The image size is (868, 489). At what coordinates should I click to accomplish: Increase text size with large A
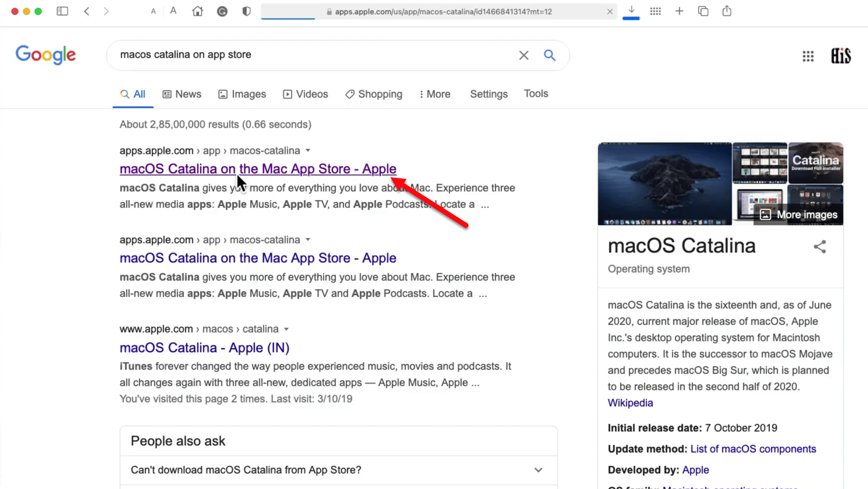[173, 11]
